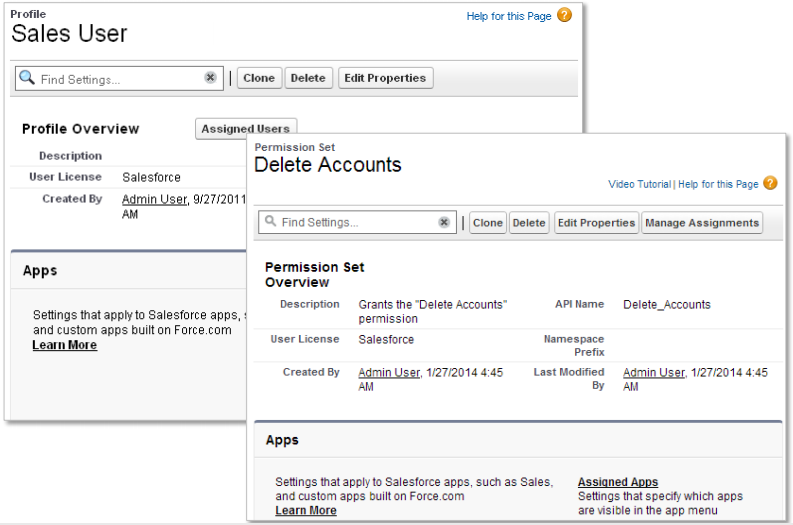Image resolution: width=793 pixels, height=525 pixels.
Task: Clone the Sales User profile
Action: click(259, 78)
